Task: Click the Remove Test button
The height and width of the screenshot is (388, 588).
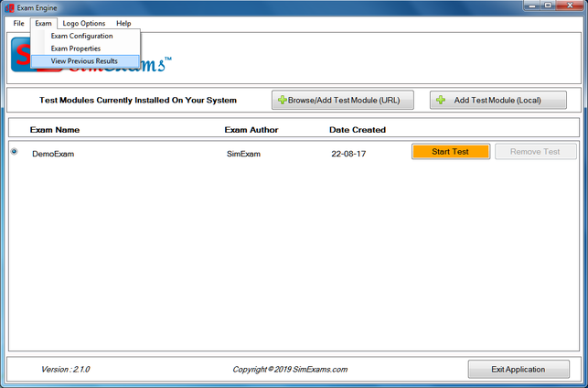Action: [x=535, y=152]
